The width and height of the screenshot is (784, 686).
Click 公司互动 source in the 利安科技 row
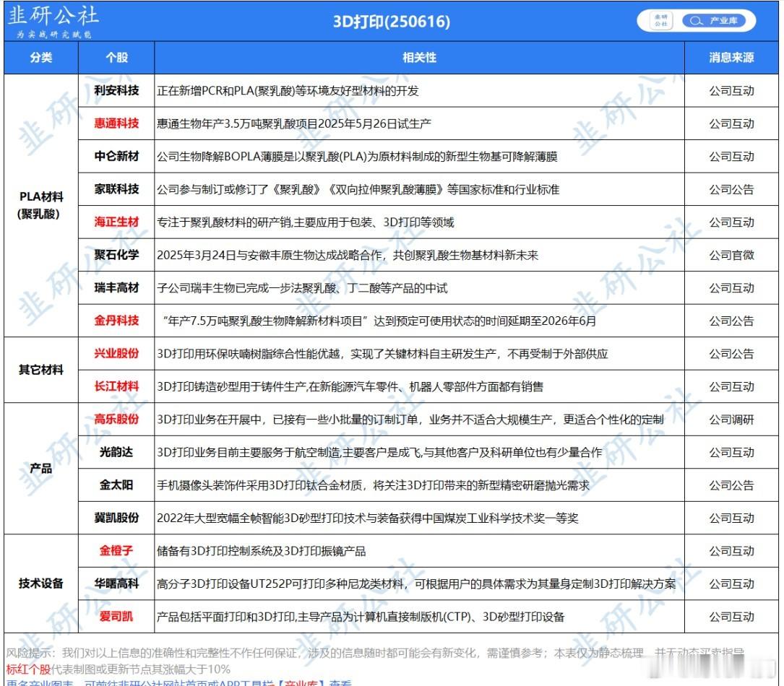731,91
